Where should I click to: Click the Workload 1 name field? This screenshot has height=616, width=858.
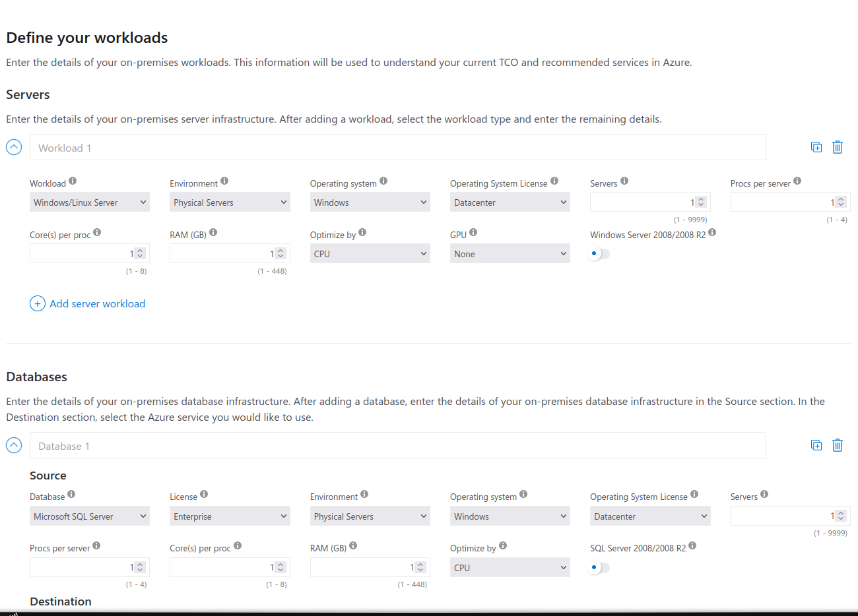click(397, 148)
